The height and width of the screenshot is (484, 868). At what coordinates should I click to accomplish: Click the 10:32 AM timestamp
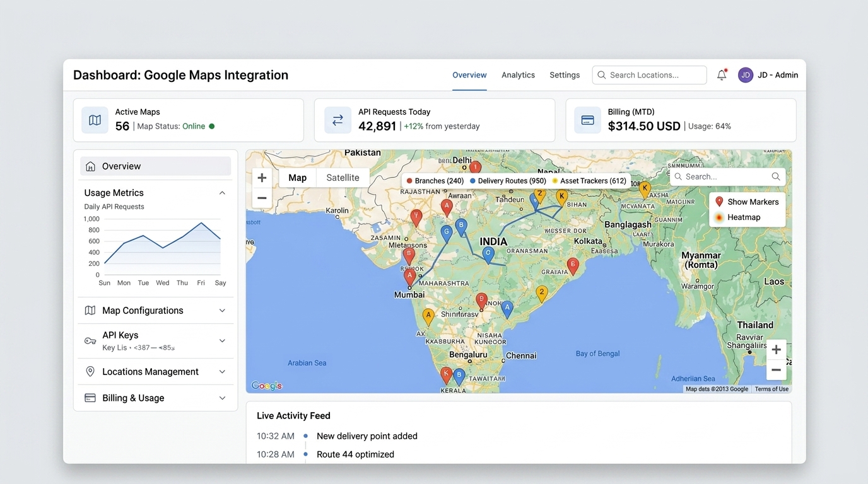tap(276, 436)
